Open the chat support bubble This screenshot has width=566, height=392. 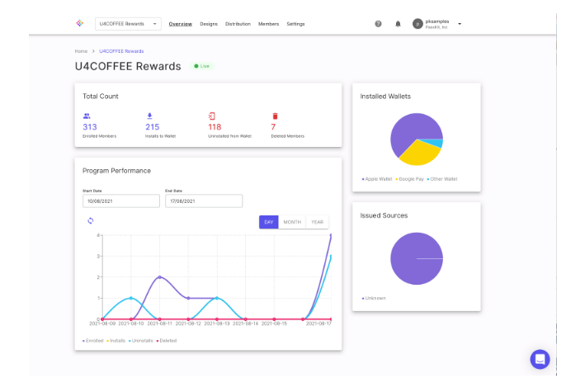[x=540, y=359]
